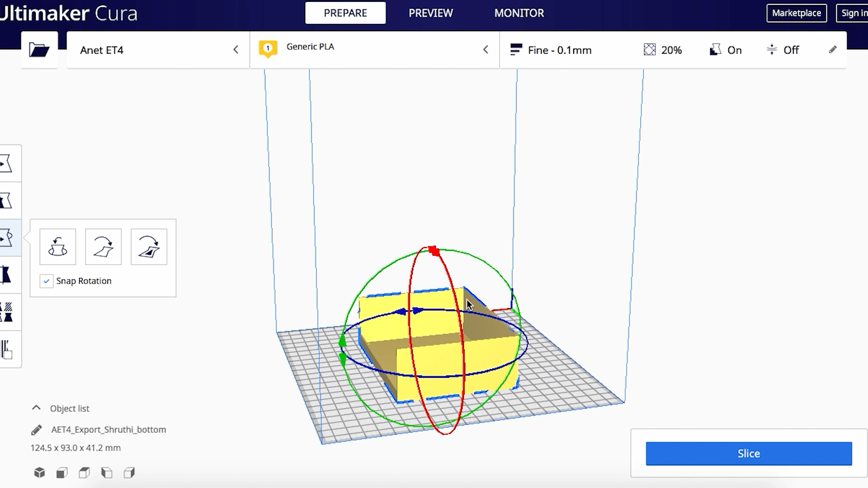Click extruder 1 material icon
The image size is (868, 488).
pos(268,49)
